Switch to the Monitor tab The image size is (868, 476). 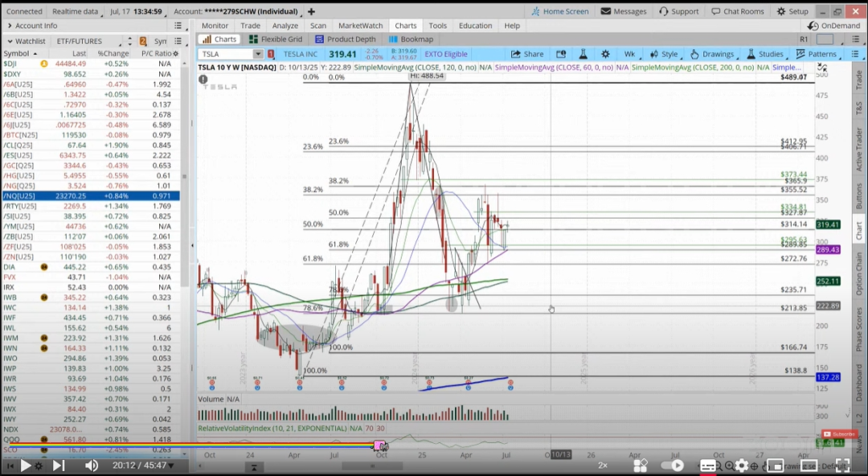click(215, 26)
